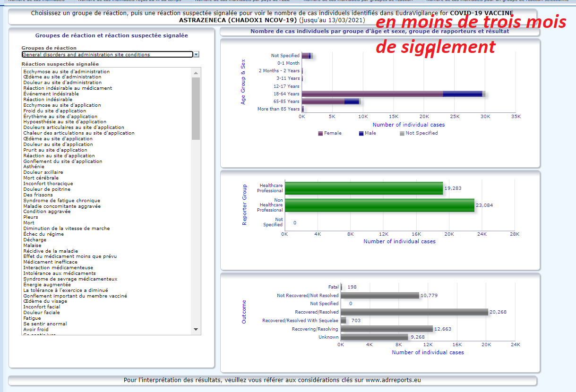Viewport: 576px width, 392px height.
Task: Select "Médicament inefficace" list item
Action: (50, 262)
